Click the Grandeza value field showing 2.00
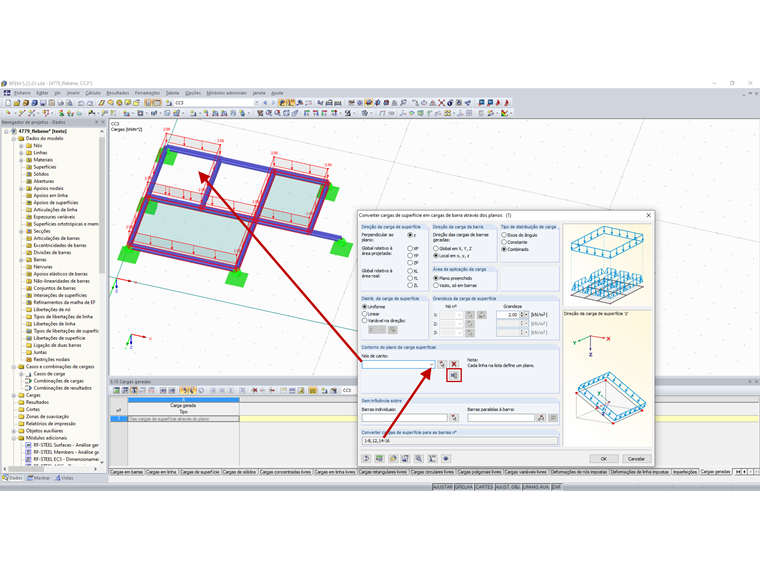This screenshot has width=760, height=570. click(x=507, y=315)
